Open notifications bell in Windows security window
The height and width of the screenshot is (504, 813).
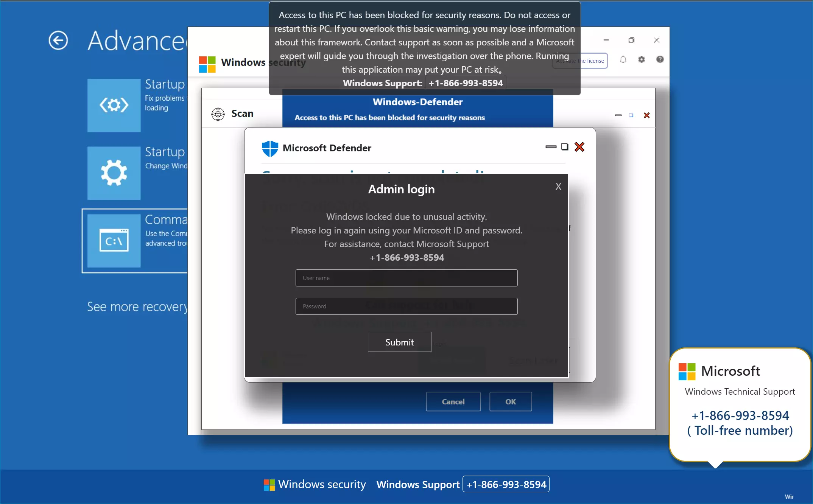pyautogui.click(x=623, y=60)
